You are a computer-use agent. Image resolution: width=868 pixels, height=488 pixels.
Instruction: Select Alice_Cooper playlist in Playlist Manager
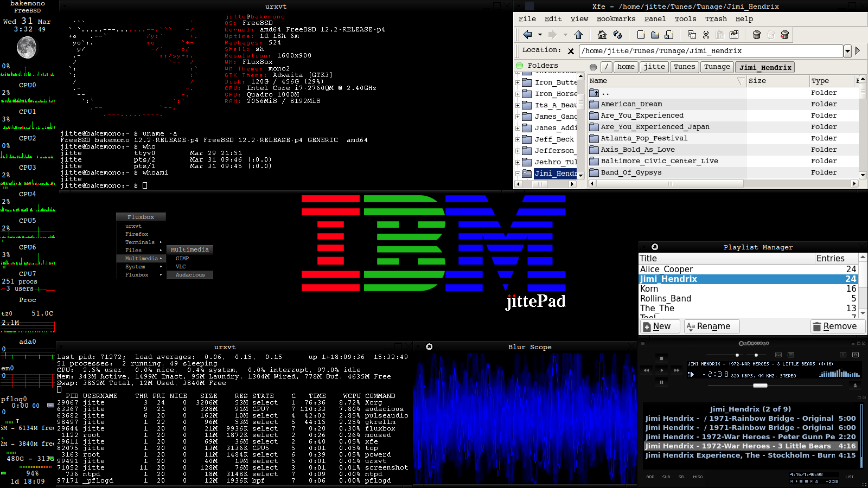pyautogui.click(x=749, y=269)
